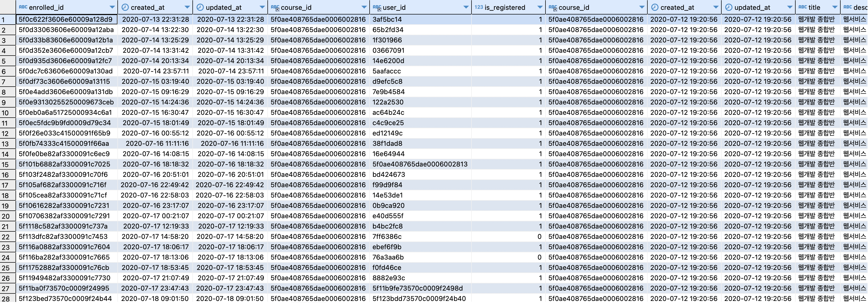Click the enrolled_id column header label
The height and width of the screenshot is (303, 868).
46,7
